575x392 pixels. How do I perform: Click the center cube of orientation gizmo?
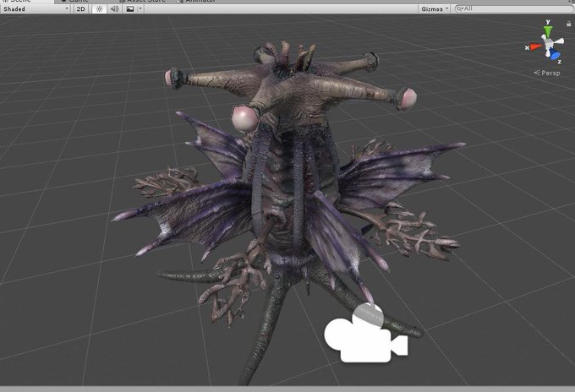point(549,44)
